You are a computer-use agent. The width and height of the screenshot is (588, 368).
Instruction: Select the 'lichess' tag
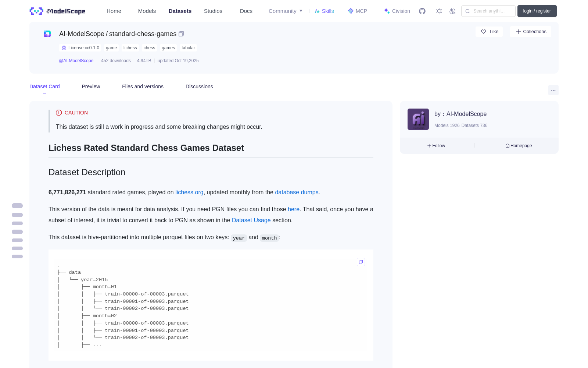(130, 48)
